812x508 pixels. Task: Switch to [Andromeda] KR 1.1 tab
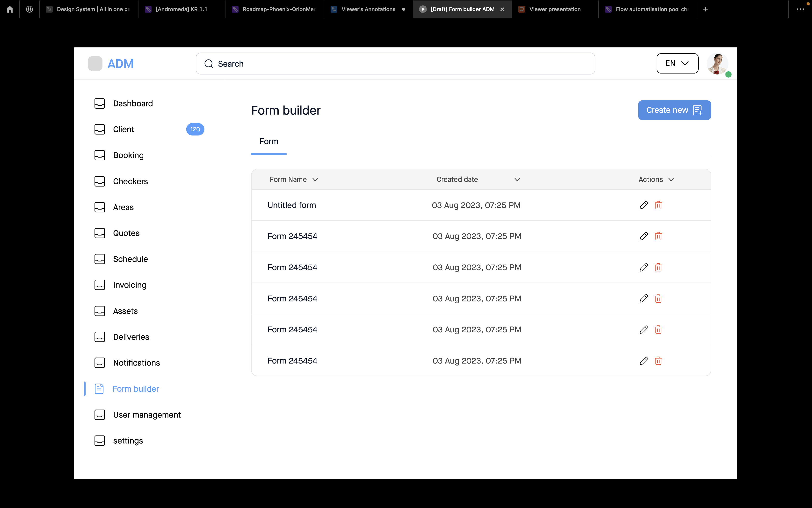coord(181,9)
